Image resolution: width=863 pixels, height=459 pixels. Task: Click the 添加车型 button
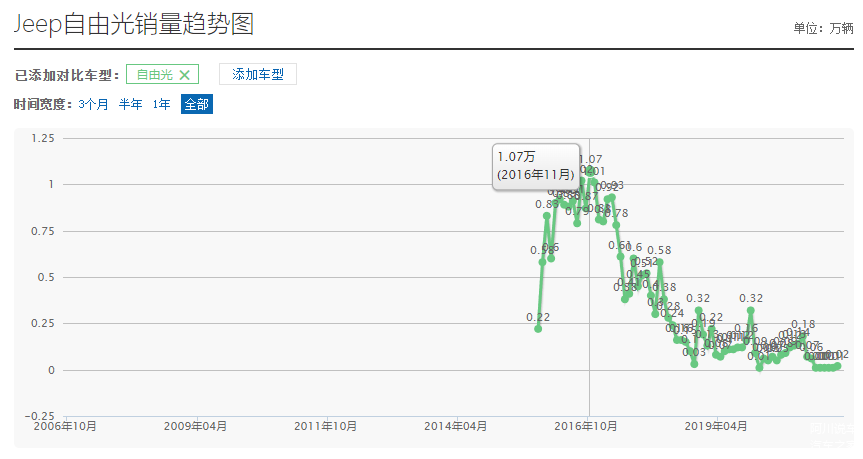[257, 75]
